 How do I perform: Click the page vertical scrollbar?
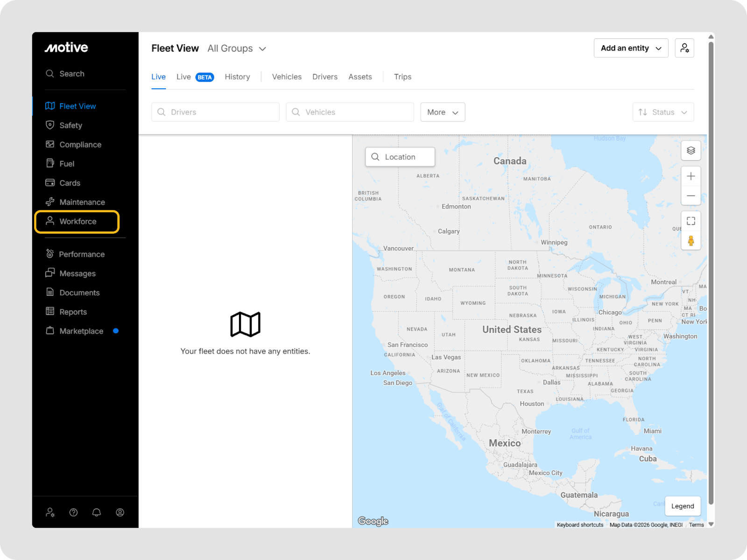pos(711,273)
